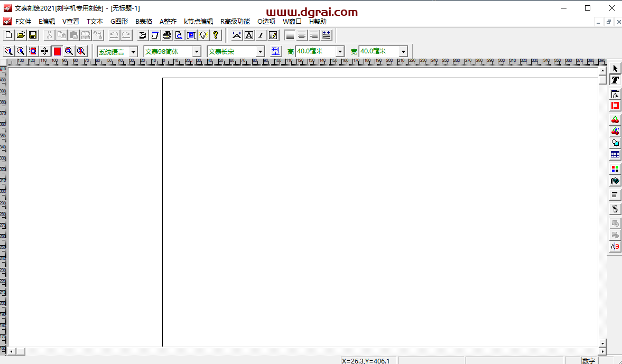Image resolution: width=622 pixels, height=364 pixels.
Task: Click the four-arrow pan icon
Action: (x=45, y=51)
